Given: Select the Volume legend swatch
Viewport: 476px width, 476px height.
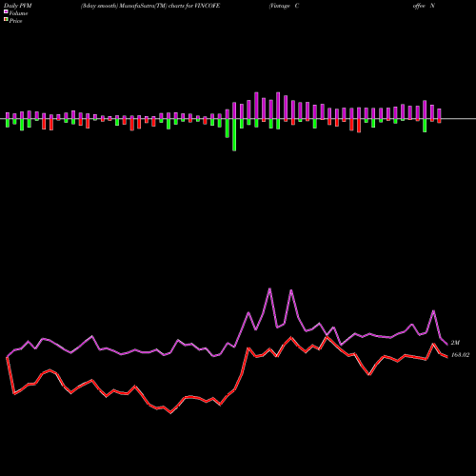Looking at the screenshot, I should click(6, 11).
